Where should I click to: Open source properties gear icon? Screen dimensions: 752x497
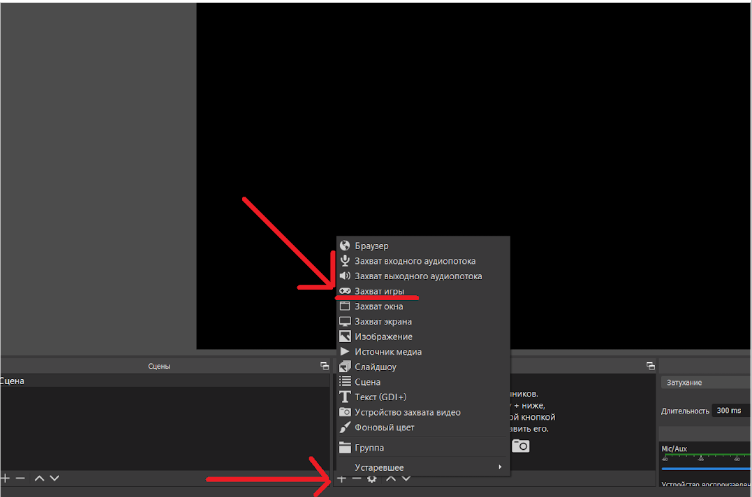(x=371, y=480)
